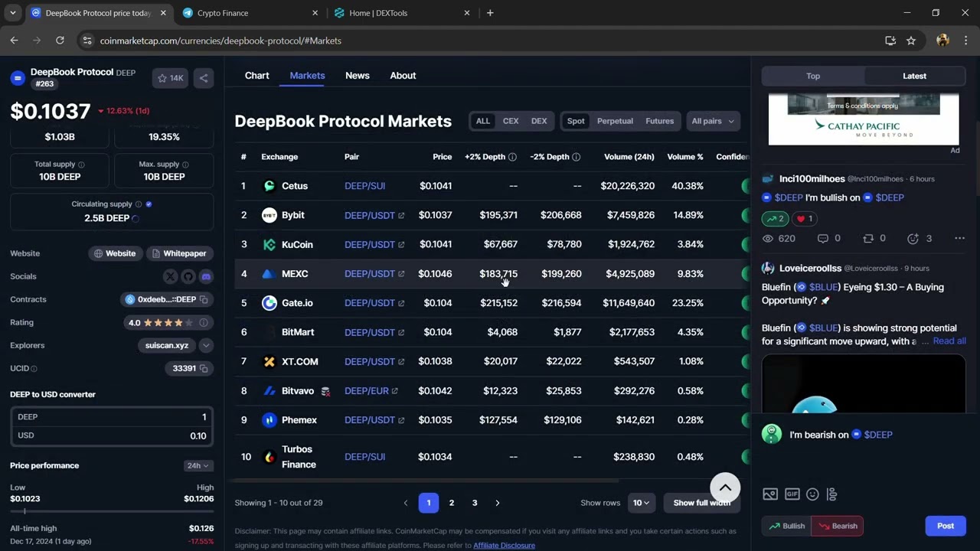980x551 pixels.
Task: Click the watchlist star 14K button
Action: pyautogui.click(x=170, y=78)
